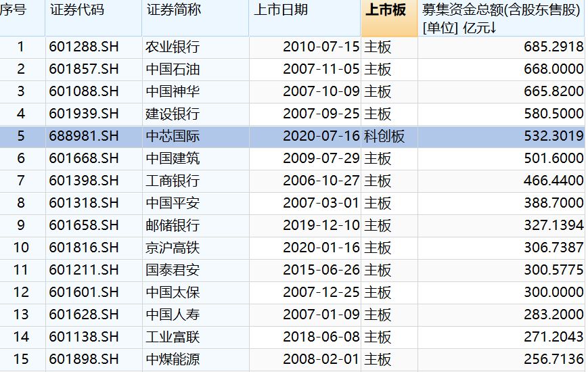The height and width of the screenshot is (372, 588).
Task: Click amount 327.1394
Action: [501, 226]
